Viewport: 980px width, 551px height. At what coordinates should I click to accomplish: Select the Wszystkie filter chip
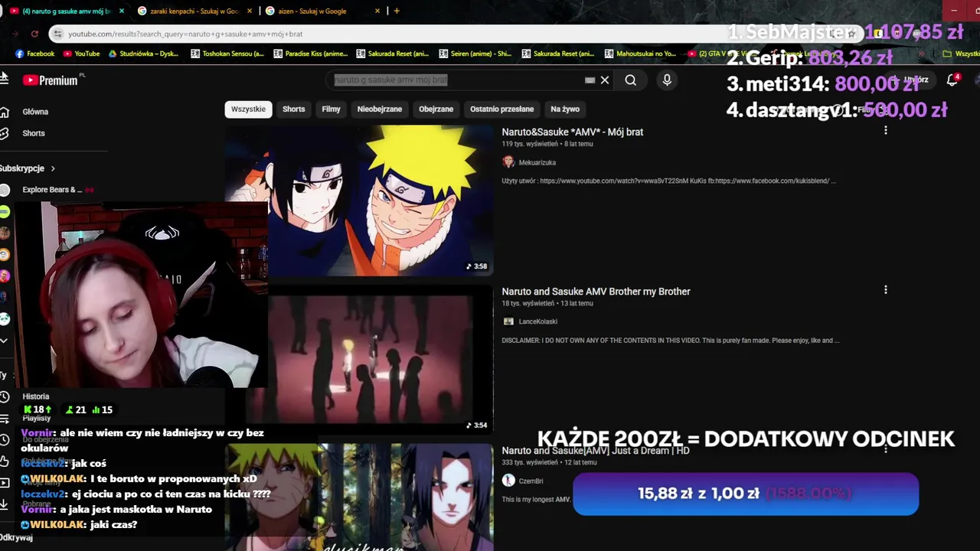click(248, 109)
